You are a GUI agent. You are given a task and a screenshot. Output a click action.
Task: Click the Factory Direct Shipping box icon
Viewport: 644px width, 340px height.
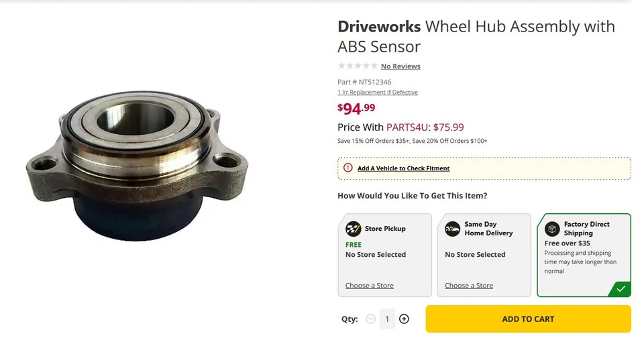552,229
